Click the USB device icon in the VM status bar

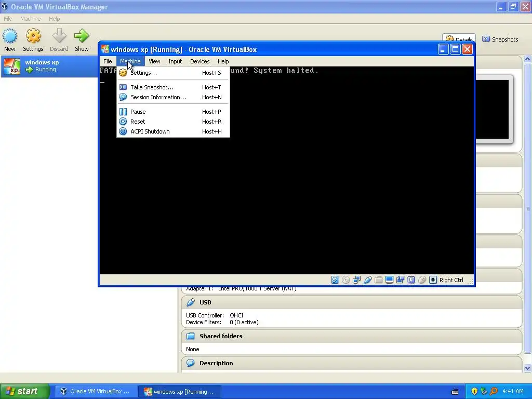pos(367,280)
